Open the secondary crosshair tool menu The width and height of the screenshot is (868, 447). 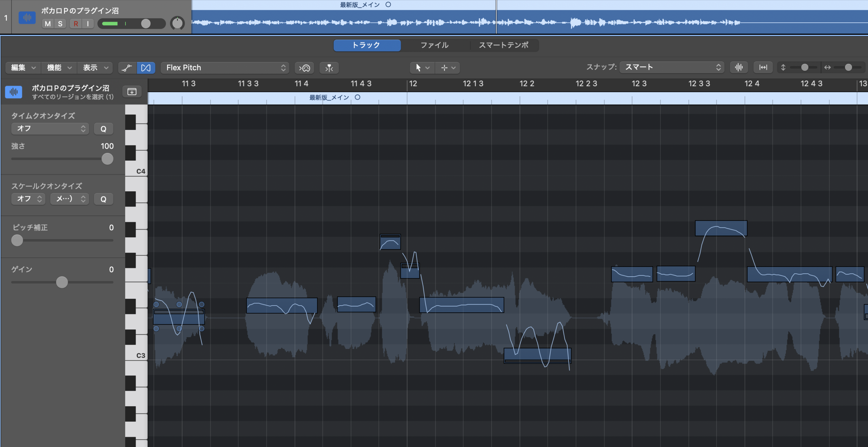click(448, 67)
